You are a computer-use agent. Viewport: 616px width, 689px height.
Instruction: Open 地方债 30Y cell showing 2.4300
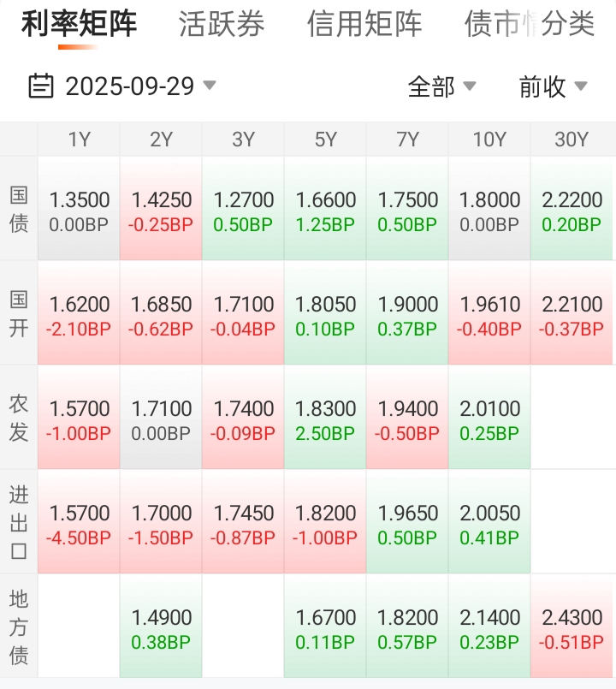click(x=572, y=628)
